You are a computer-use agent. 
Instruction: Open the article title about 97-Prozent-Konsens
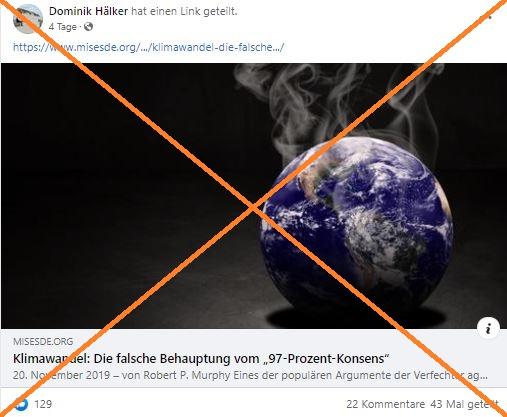point(201,359)
